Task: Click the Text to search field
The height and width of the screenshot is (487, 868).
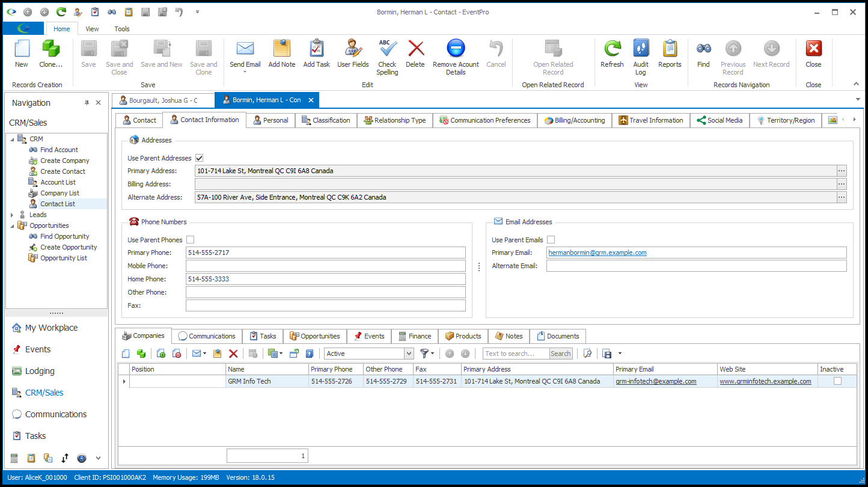Action: [x=516, y=354]
